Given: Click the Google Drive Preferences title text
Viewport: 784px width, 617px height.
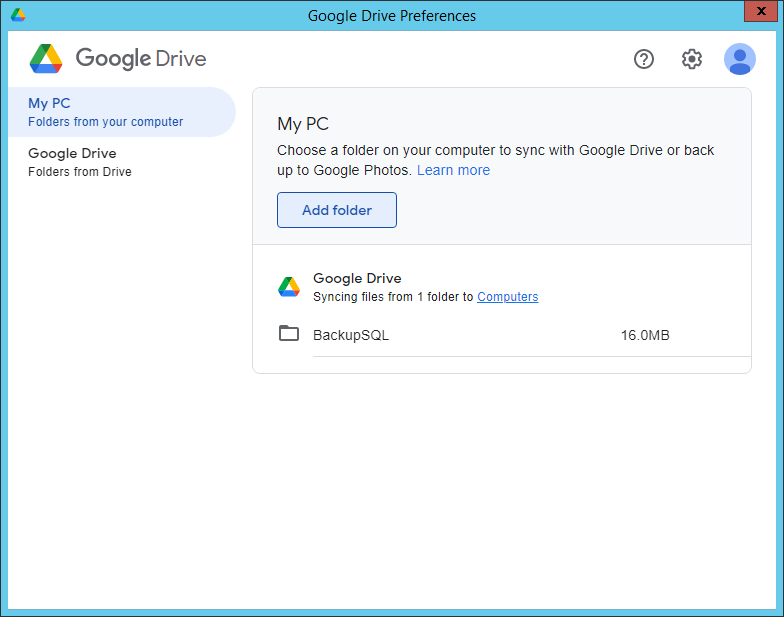Looking at the screenshot, I should (392, 15).
